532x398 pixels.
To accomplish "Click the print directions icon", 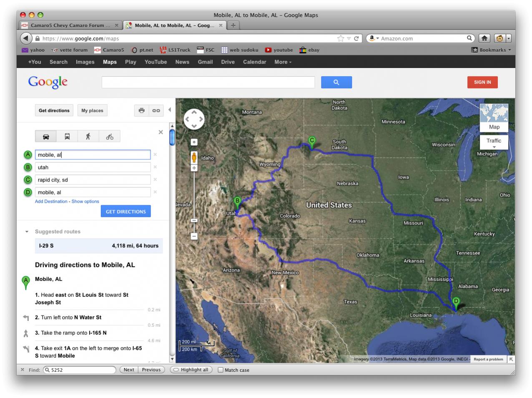I will click(x=142, y=111).
